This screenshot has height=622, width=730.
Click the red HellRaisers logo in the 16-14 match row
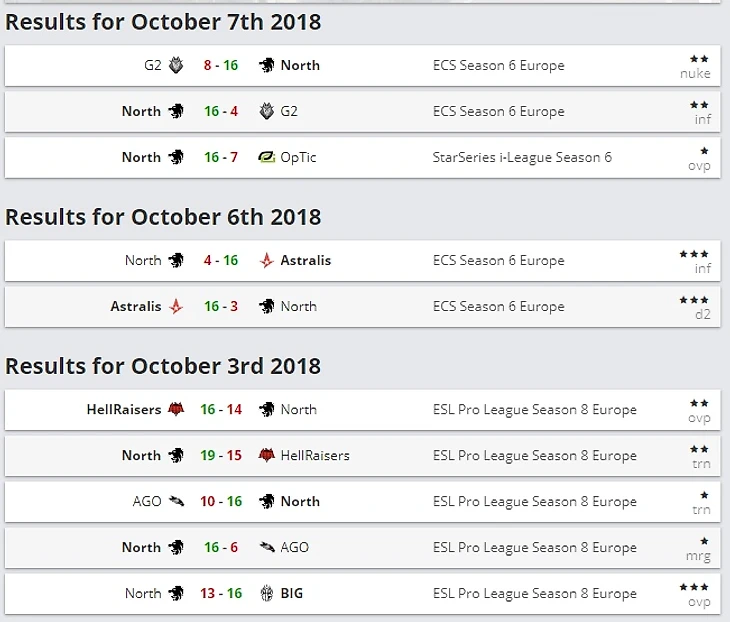coord(177,409)
